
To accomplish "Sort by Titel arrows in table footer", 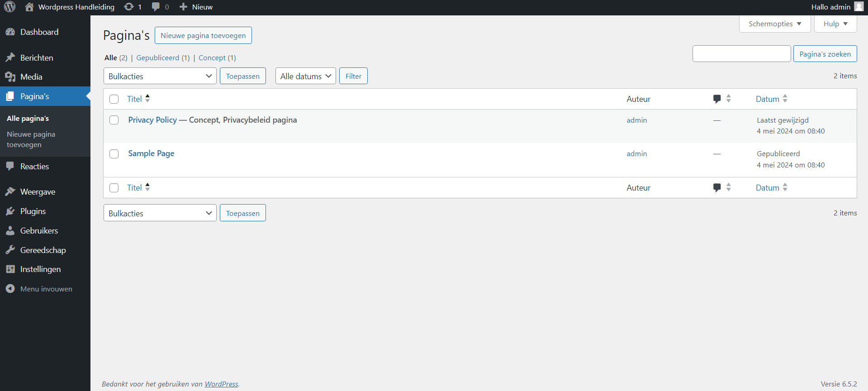I will click(147, 187).
